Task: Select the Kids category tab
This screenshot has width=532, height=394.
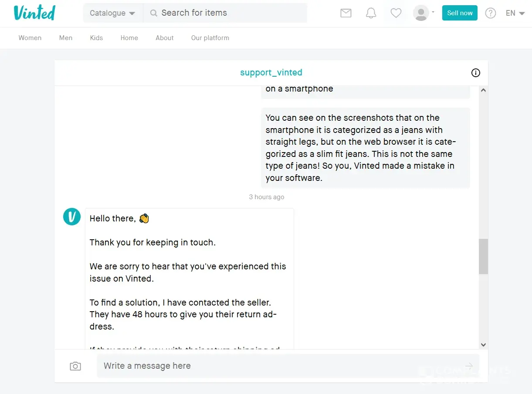Action: click(96, 38)
